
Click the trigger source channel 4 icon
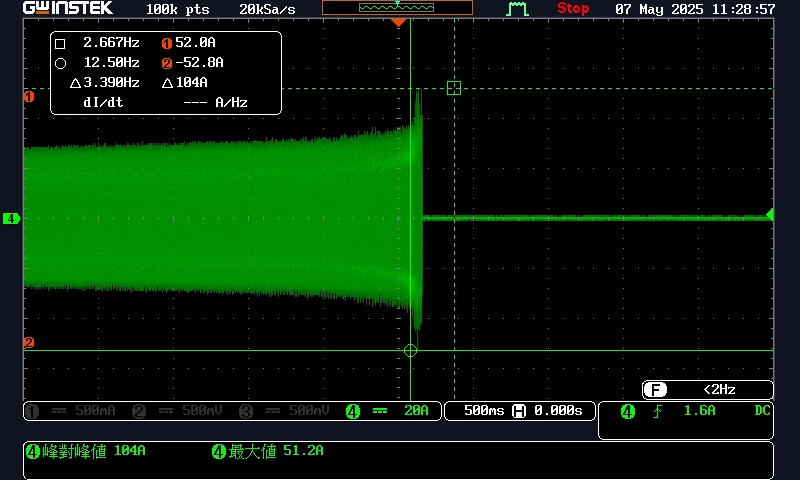point(628,411)
